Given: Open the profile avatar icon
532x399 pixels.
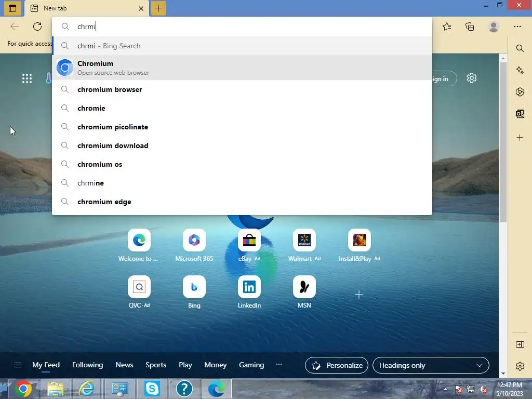Looking at the screenshot, I should point(494,26).
